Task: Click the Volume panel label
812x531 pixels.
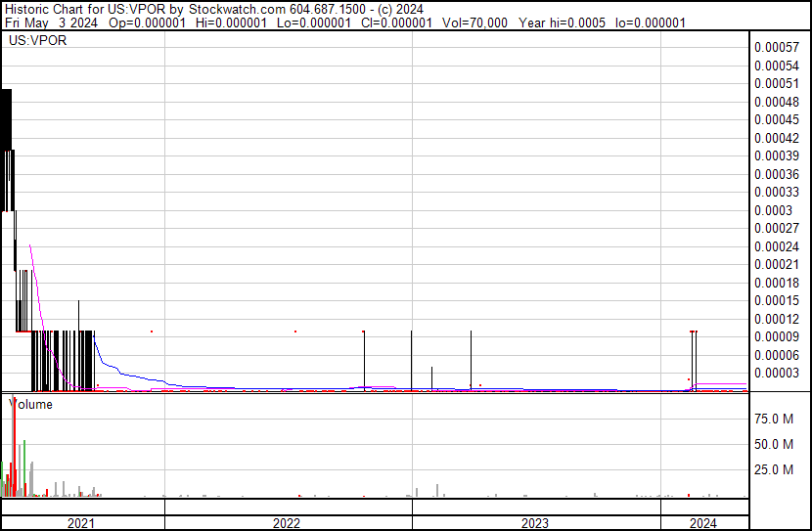Action: click(31, 404)
